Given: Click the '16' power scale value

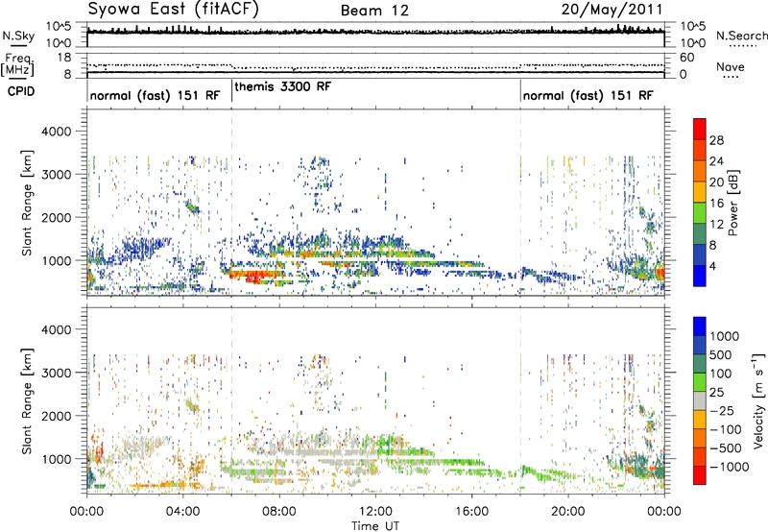Looking at the screenshot, I should pos(716,204).
